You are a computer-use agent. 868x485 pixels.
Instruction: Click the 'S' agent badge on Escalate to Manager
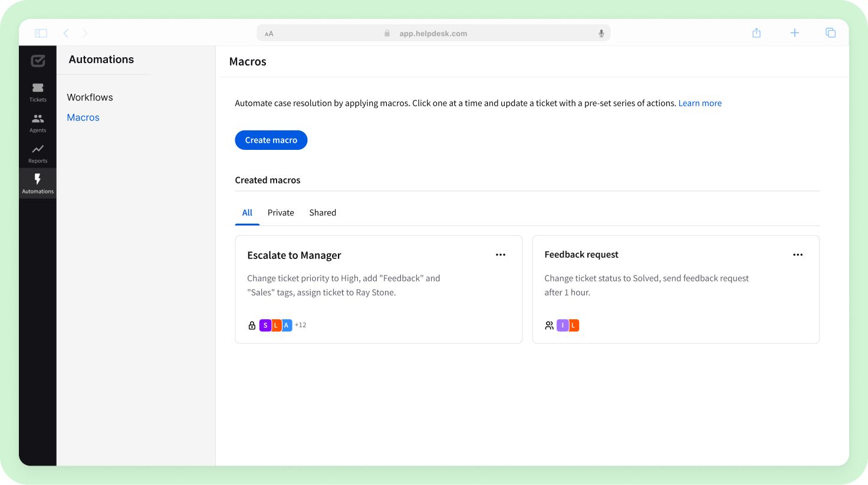pos(265,325)
